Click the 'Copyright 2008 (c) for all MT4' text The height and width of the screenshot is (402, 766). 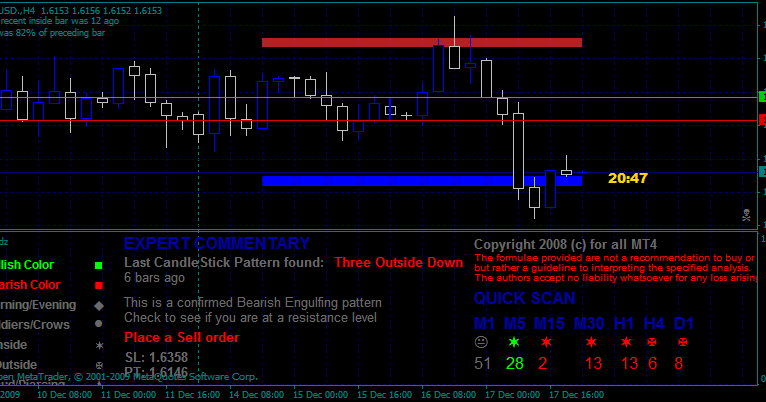(x=565, y=245)
